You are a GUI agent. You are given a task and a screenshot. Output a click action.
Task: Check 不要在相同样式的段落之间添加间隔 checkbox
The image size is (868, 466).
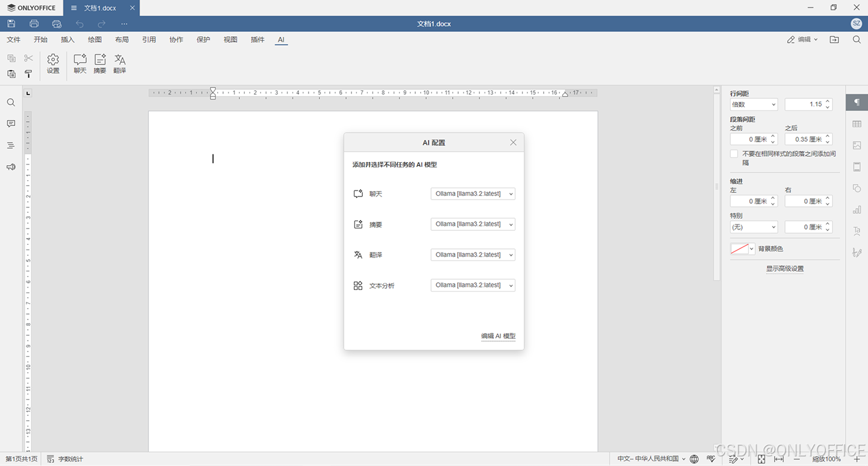point(734,154)
